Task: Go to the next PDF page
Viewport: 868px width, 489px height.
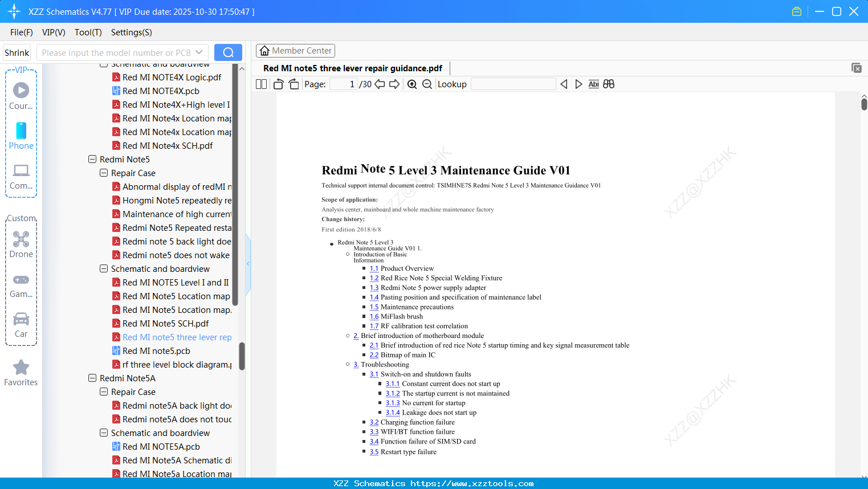Action: (x=394, y=84)
